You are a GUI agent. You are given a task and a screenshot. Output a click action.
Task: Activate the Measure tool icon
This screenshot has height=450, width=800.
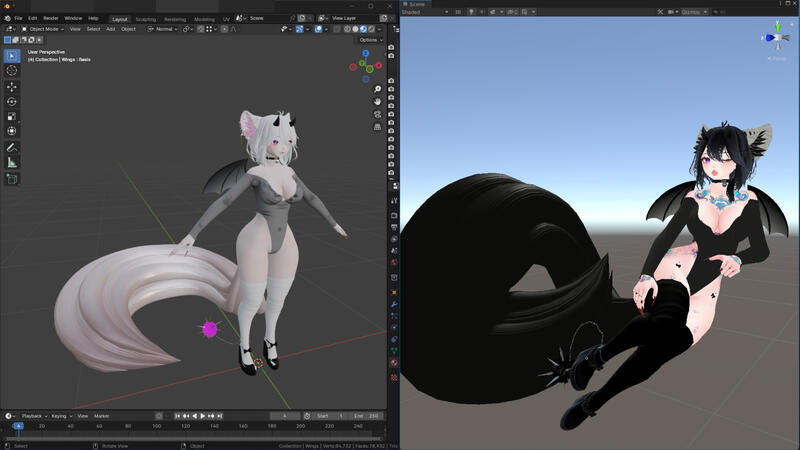click(x=12, y=162)
